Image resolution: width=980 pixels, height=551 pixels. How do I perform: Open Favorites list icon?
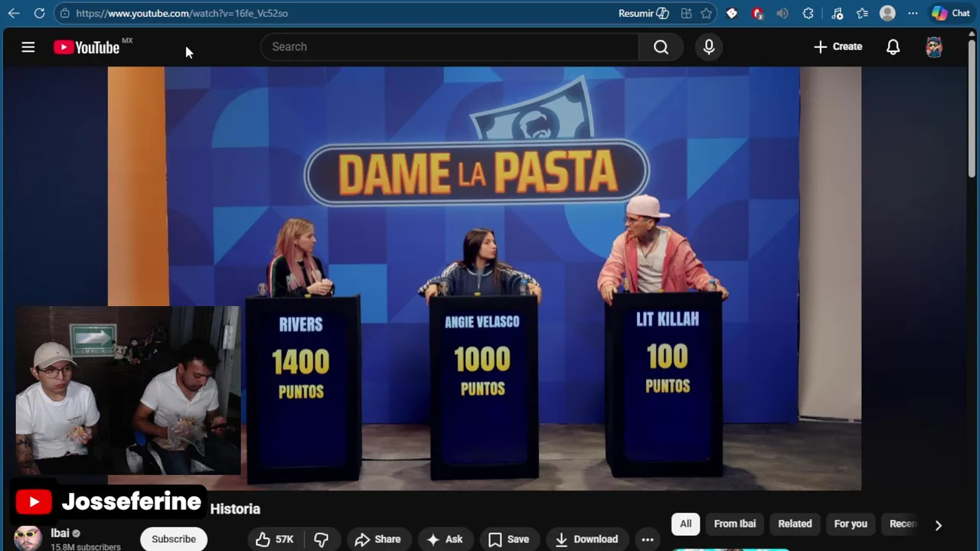click(862, 13)
